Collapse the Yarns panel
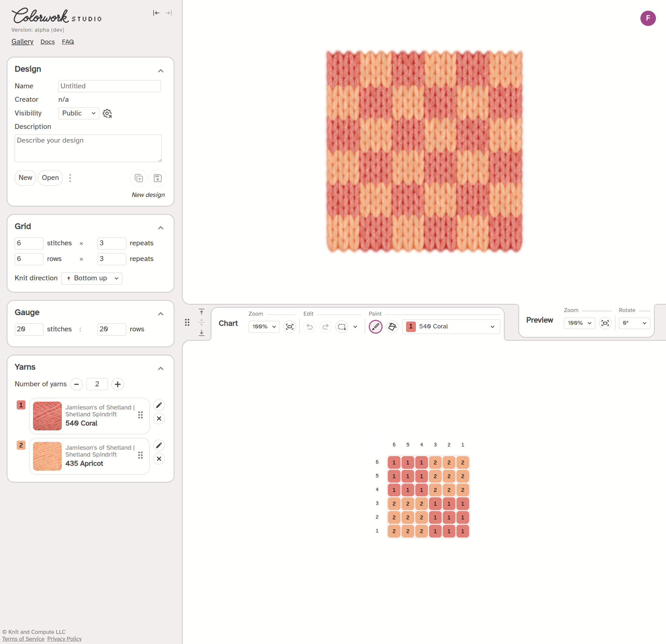Viewport: 666px width, 644px height. 161,368
